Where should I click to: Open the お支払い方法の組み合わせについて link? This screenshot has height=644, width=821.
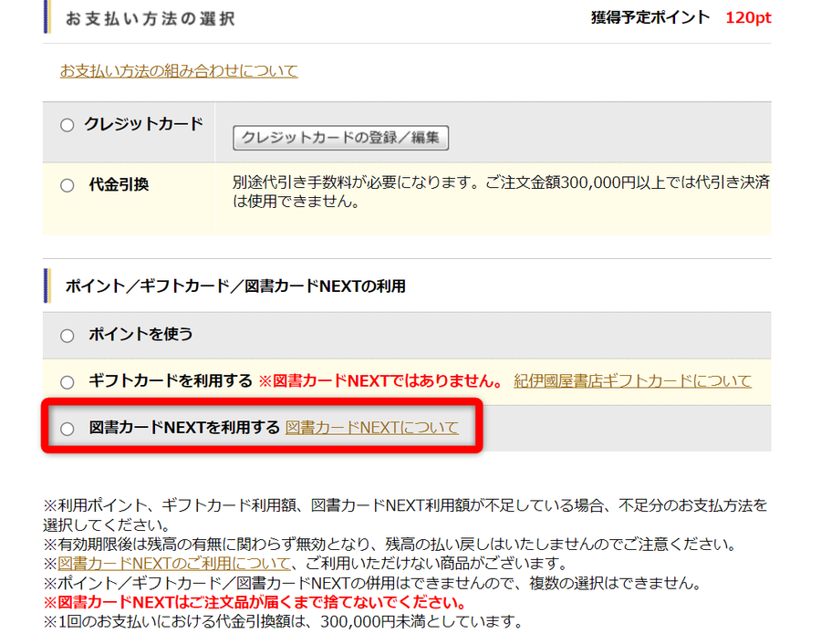click(x=179, y=70)
